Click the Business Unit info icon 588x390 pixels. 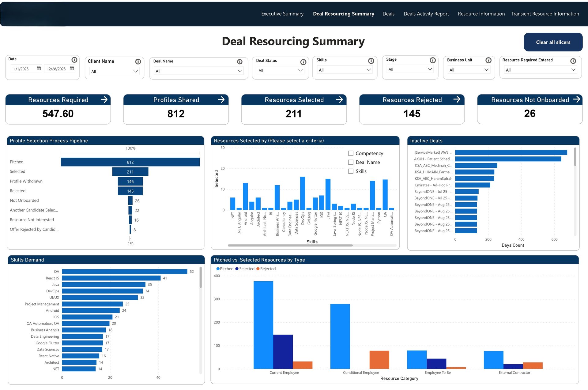click(488, 60)
